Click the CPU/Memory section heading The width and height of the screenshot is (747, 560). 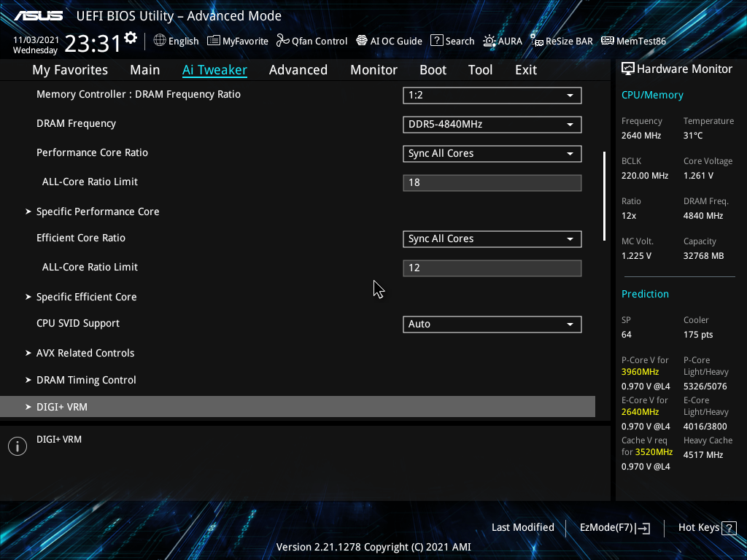tap(652, 95)
